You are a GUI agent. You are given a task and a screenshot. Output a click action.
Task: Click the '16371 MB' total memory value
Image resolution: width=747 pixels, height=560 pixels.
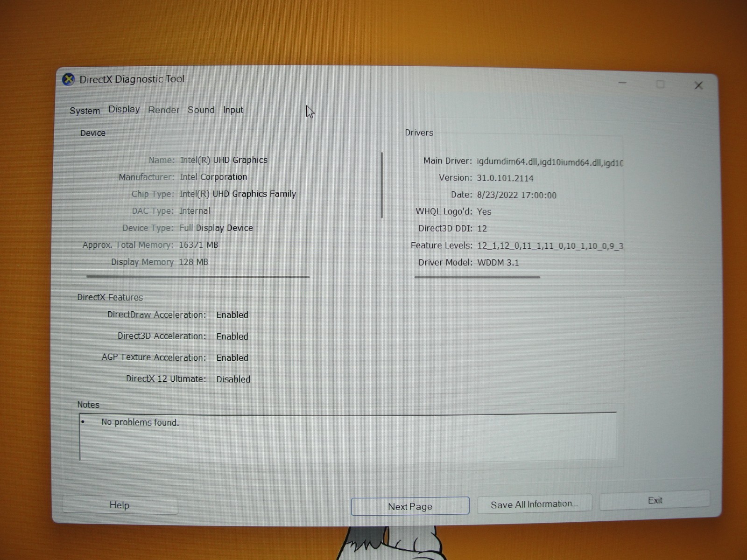198,245
